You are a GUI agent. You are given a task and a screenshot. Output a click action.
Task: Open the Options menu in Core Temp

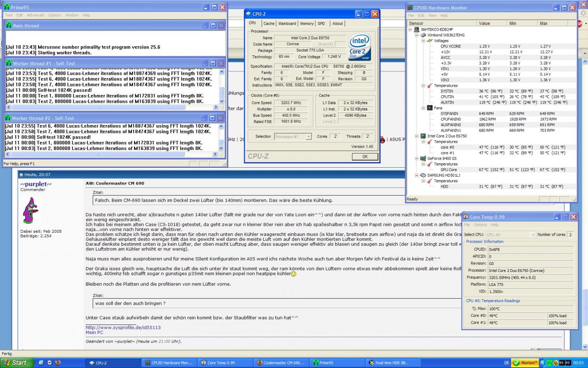(x=480, y=225)
